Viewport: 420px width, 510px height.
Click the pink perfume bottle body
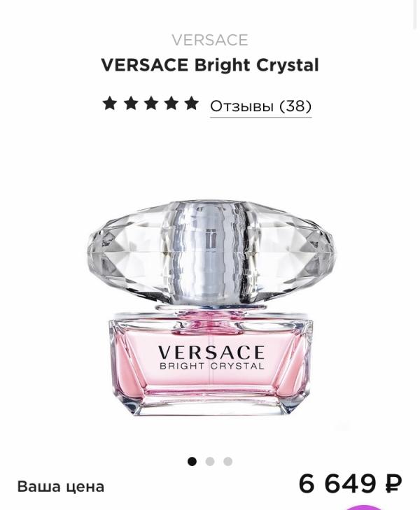pos(211,364)
